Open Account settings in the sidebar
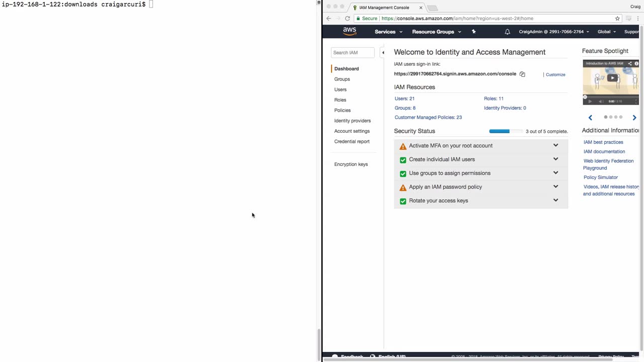The image size is (644, 362). tap(352, 131)
